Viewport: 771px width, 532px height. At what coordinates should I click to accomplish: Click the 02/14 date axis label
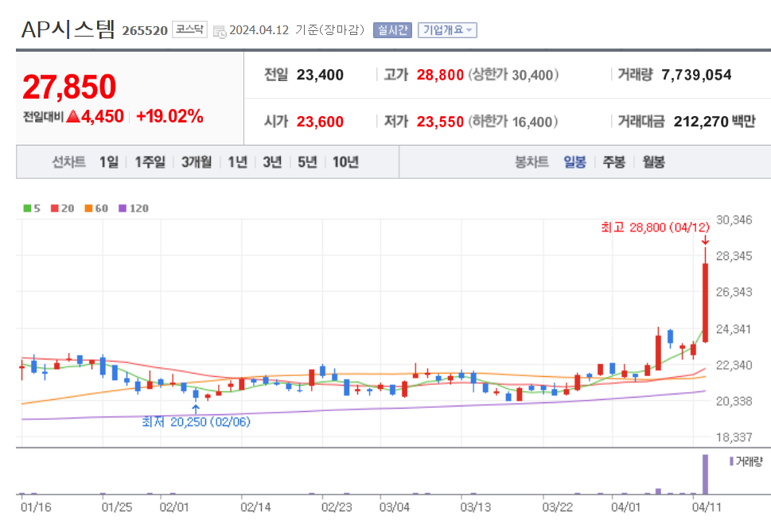point(255,507)
